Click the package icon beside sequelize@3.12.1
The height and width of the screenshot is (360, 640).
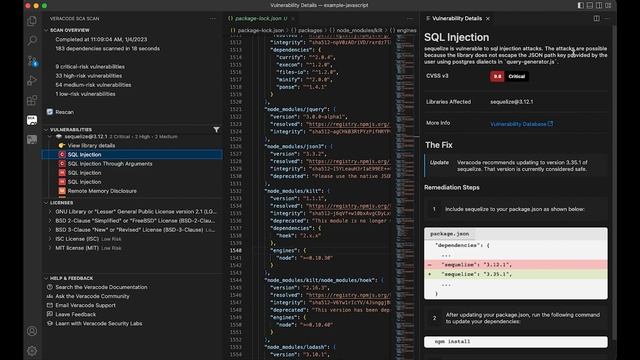[59, 136]
